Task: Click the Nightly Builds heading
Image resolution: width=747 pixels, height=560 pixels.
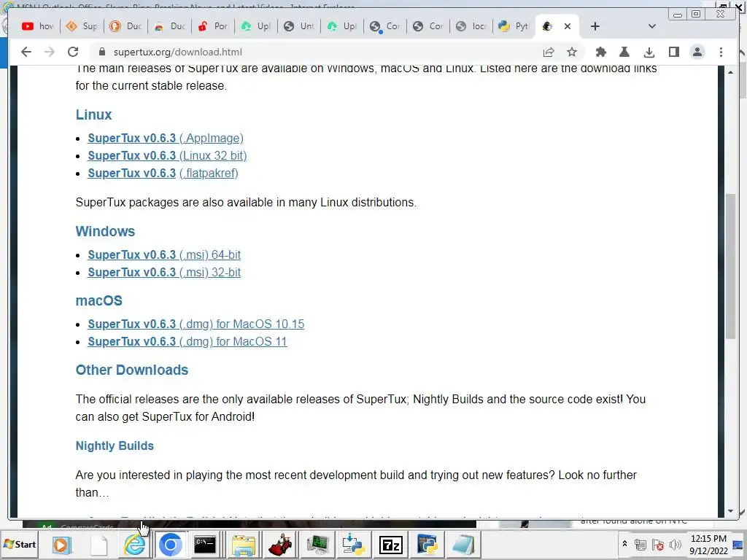Action: [115, 446]
